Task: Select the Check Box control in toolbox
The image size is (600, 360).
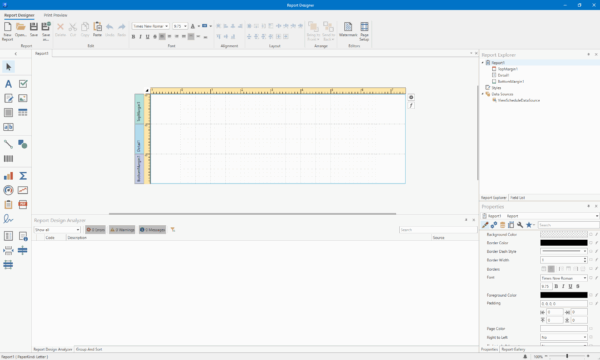Action: [23, 84]
